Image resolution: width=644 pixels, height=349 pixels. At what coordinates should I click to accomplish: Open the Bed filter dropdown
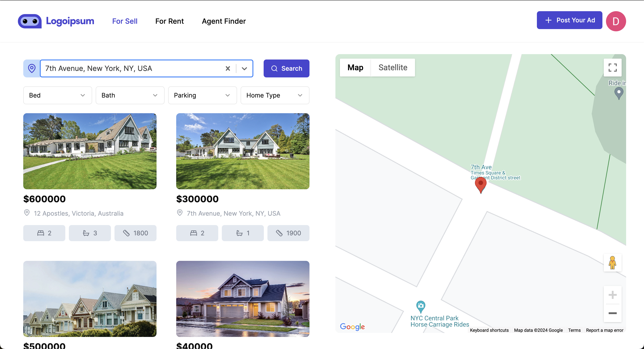pos(57,95)
